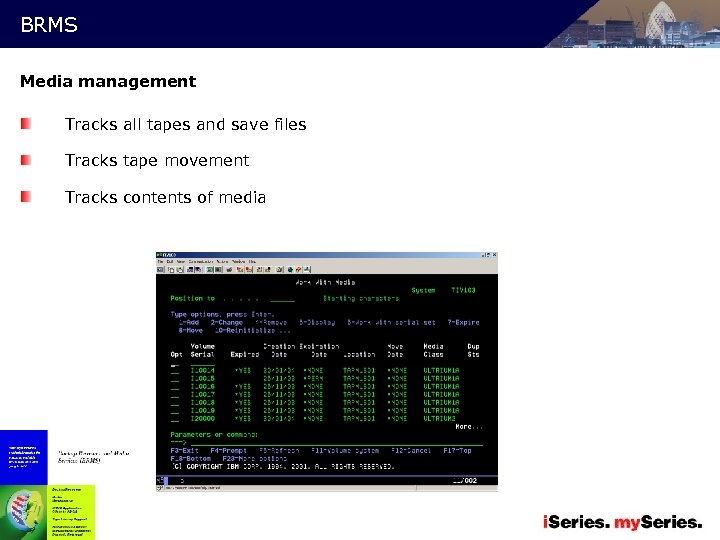
Task: Click F4=Prompt function key label
Action: (x=228, y=450)
